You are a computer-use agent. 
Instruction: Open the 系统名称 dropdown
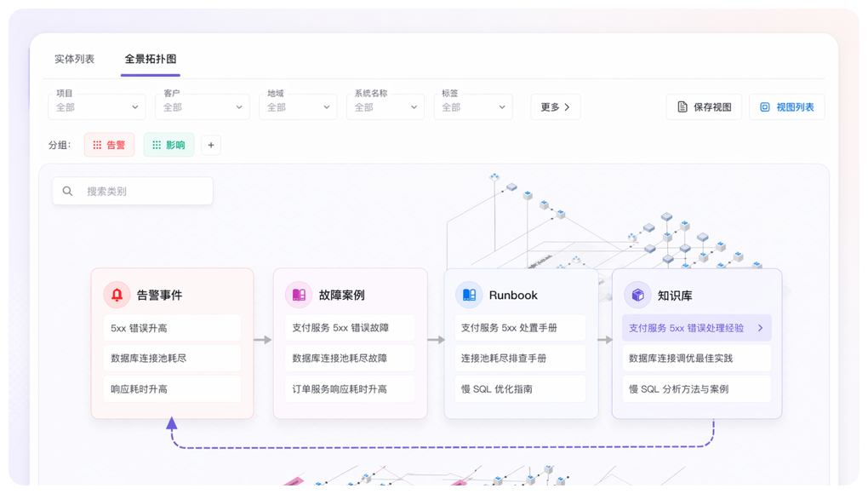(x=385, y=106)
